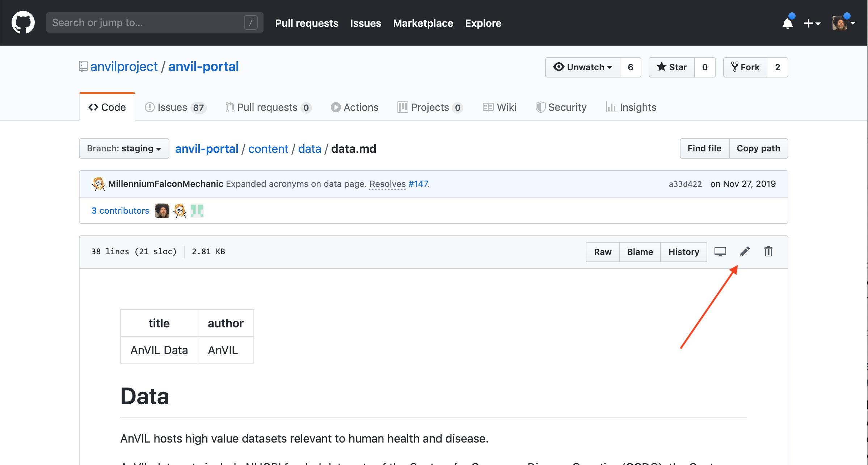Open Issues in top navigation

(366, 23)
